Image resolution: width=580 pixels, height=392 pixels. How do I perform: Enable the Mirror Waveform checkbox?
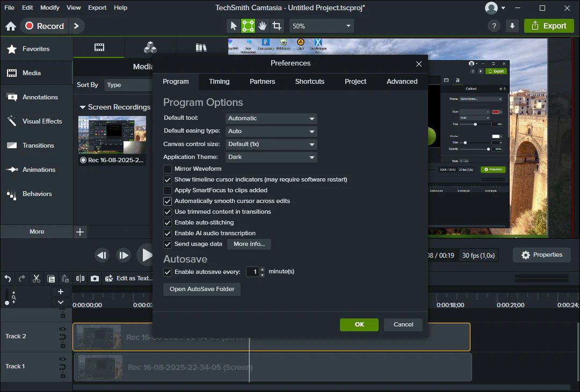coord(168,169)
